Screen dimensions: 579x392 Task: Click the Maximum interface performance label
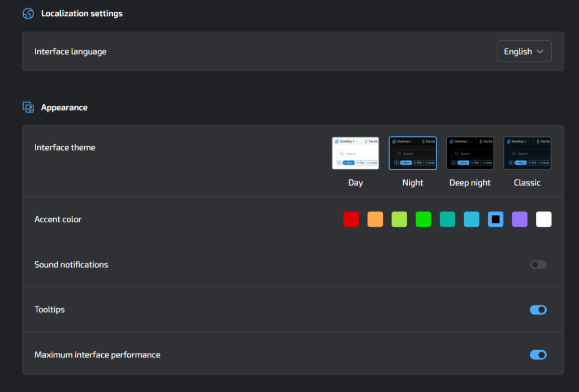[x=97, y=355]
